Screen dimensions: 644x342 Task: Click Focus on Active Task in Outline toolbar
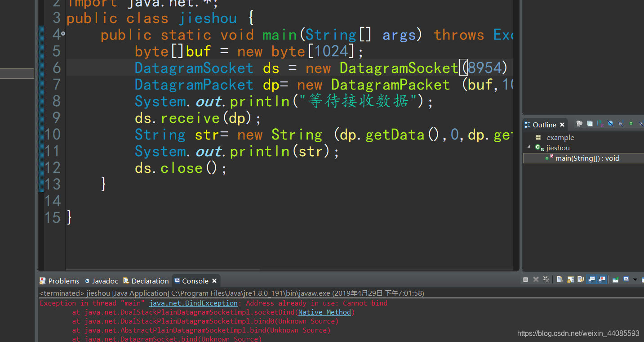579,123
